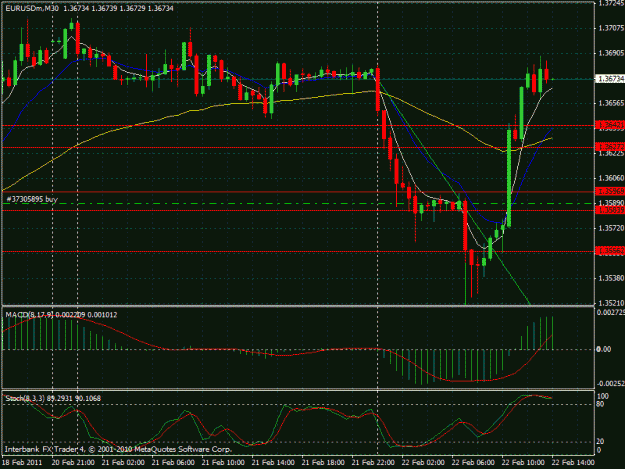Click the Stochastic scale value 100

[x=603, y=396]
